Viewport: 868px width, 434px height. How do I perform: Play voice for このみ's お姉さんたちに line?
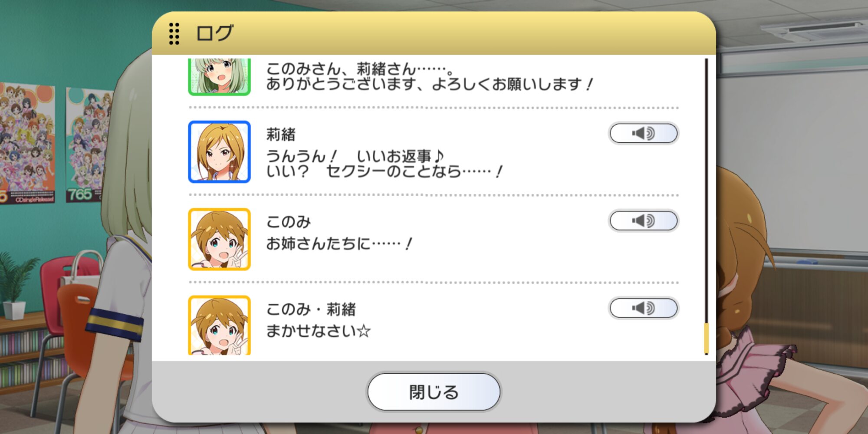[644, 221]
